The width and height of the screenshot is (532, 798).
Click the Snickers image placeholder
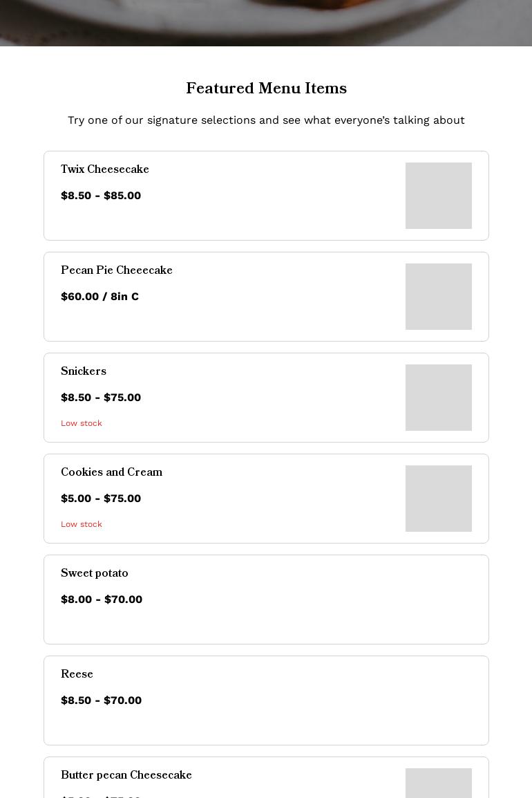pyautogui.click(x=438, y=398)
